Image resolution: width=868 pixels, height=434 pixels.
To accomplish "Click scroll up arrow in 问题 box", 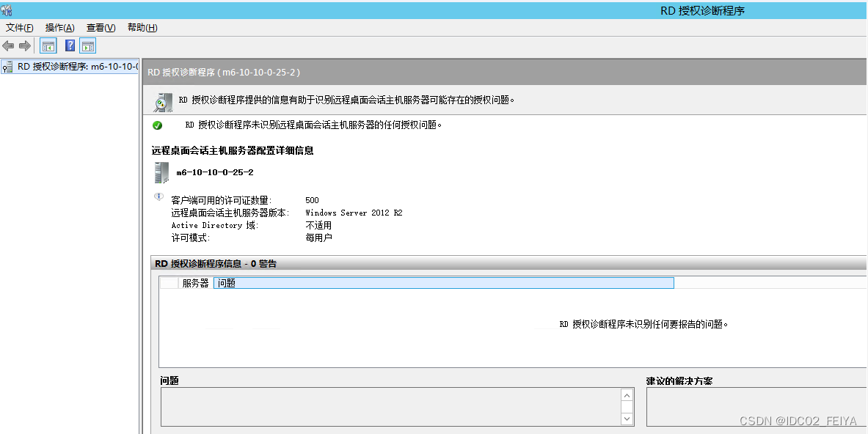I will pyautogui.click(x=627, y=395).
